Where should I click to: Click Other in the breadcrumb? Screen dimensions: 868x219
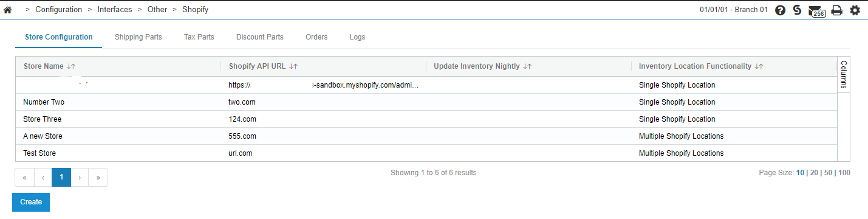[157, 10]
